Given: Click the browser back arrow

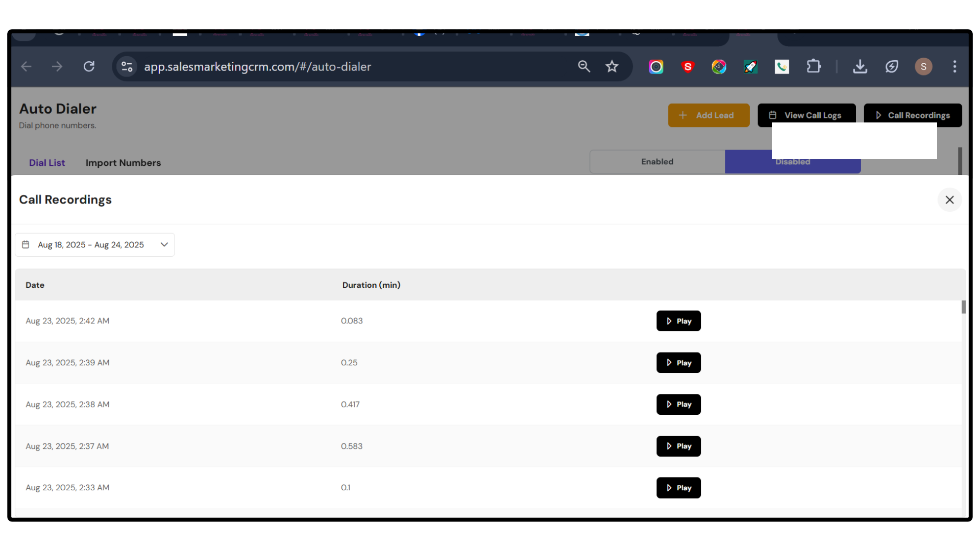Looking at the screenshot, I should tap(26, 66).
